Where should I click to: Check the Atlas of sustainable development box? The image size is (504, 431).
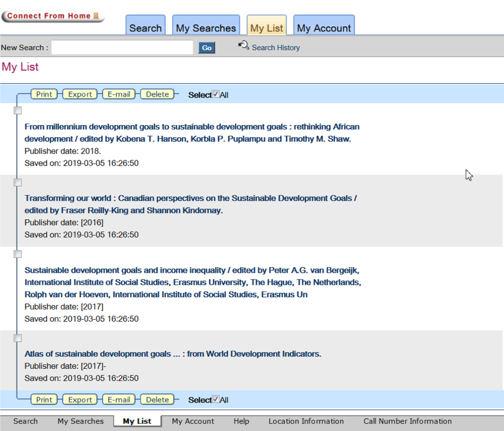pyautogui.click(x=18, y=338)
